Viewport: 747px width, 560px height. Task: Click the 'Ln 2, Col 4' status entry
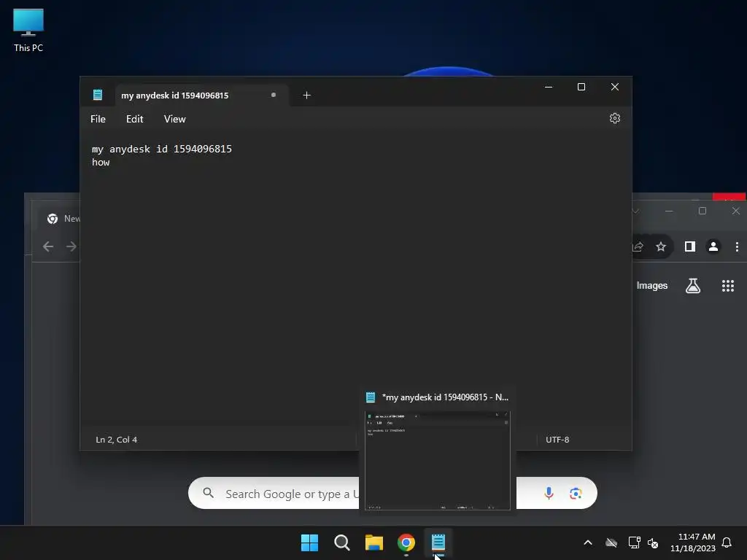point(116,440)
